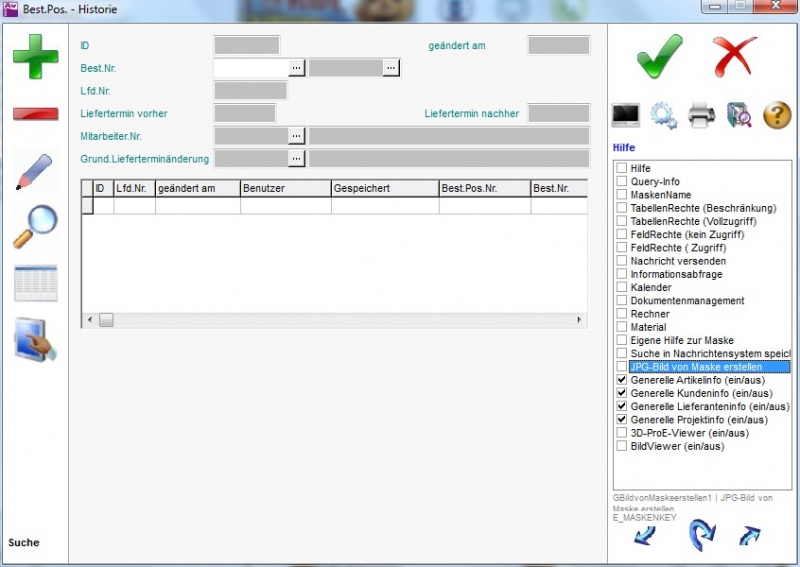Open search with the magnifying glass icon
The height and width of the screenshot is (567, 800).
tap(35, 227)
